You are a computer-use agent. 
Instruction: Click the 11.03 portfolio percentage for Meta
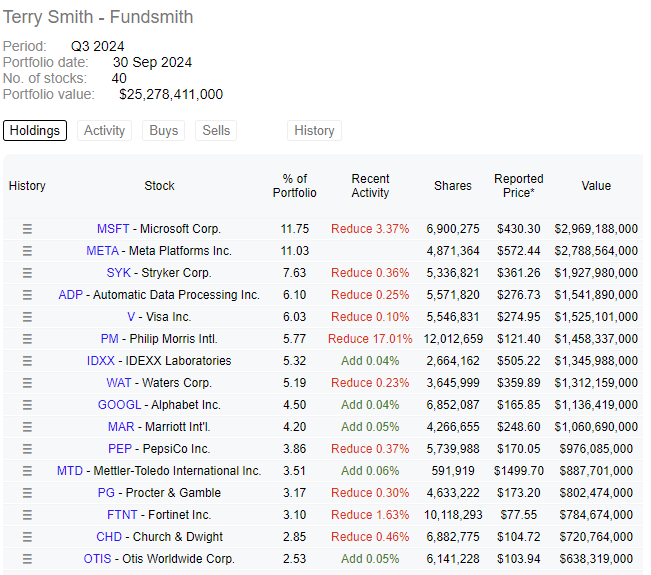pyautogui.click(x=295, y=251)
